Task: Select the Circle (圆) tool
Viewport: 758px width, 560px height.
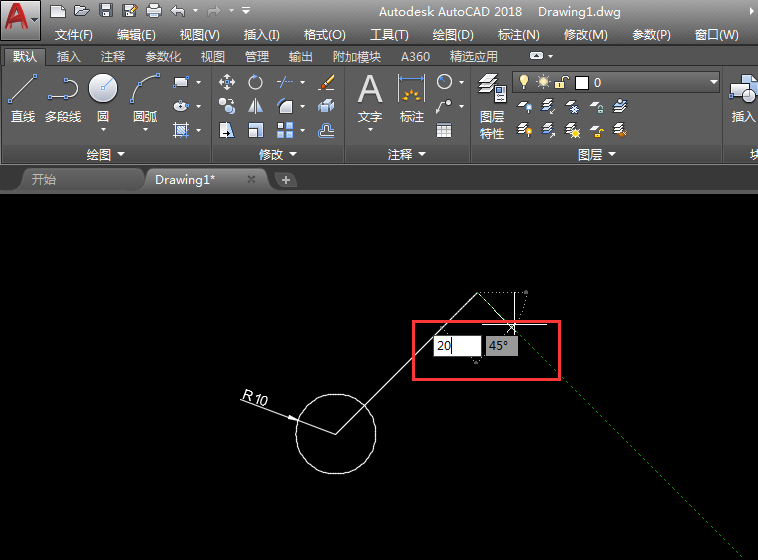Action: [x=103, y=97]
